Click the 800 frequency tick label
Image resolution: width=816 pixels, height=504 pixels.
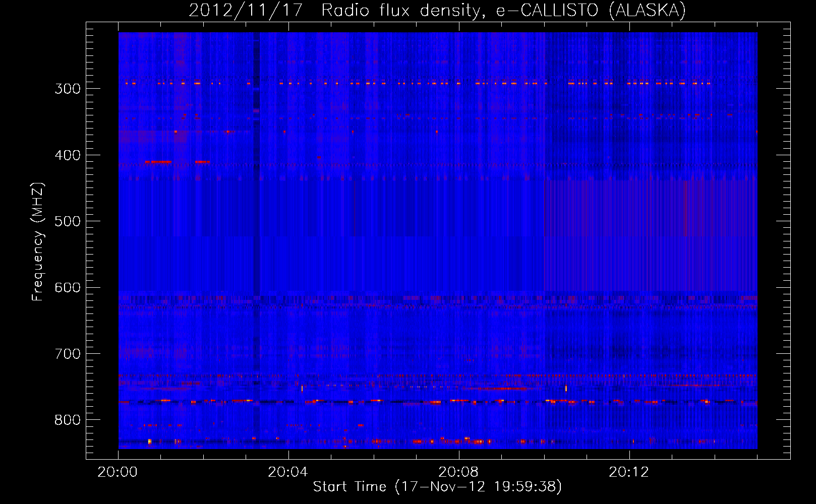[x=68, y=420]
